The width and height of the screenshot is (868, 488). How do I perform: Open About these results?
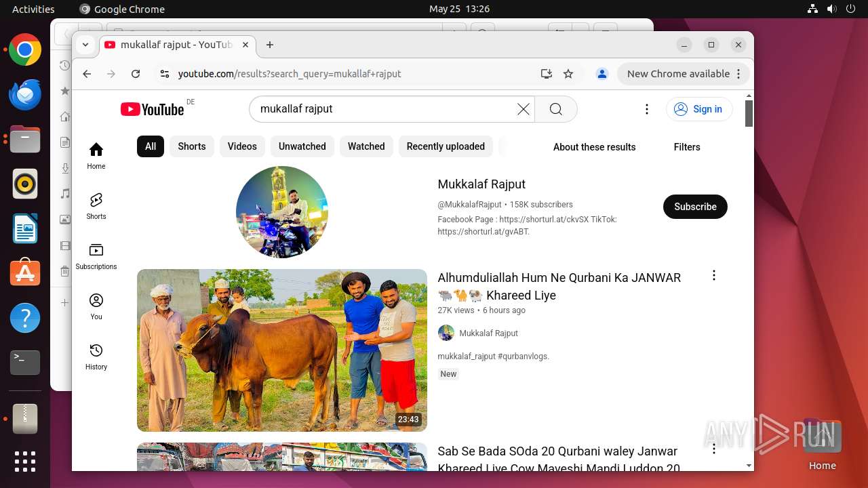(594, 147)
